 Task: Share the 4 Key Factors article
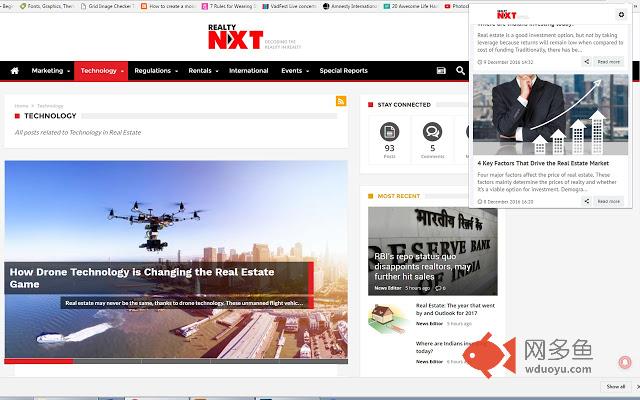point(587,201)
